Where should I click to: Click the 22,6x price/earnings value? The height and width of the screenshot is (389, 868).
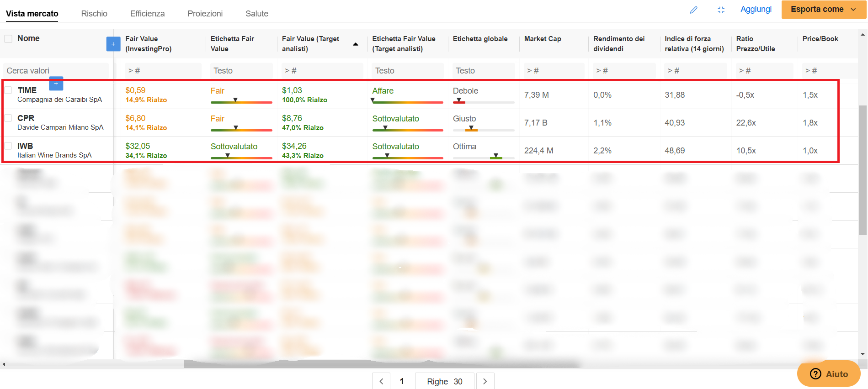(746, 123)
